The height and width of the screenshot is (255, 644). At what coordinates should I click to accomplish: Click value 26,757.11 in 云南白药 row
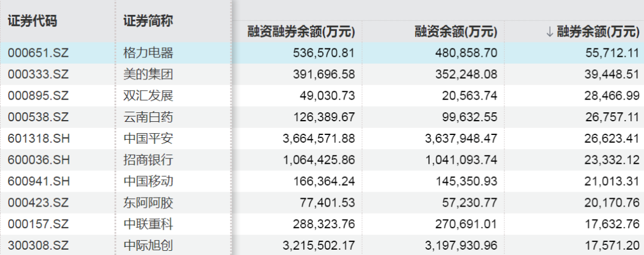point(612,117)
